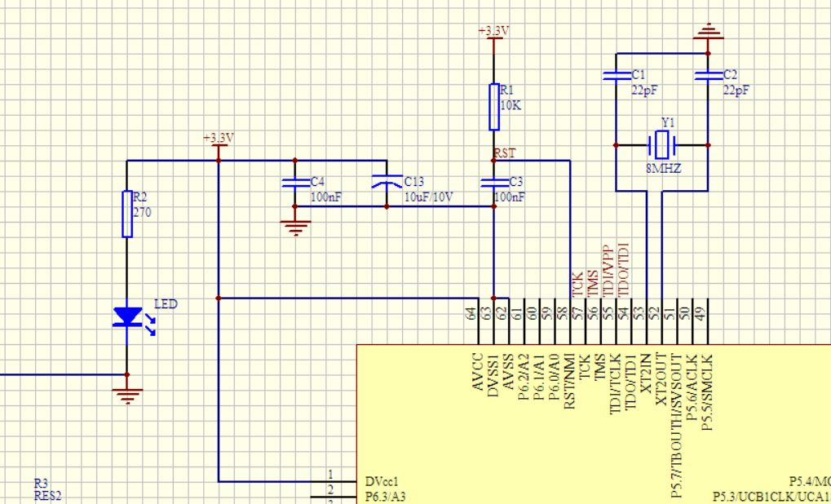Click the AVCC pin name
The width and height of the screenshot is (831, 504).
[478, 372]
